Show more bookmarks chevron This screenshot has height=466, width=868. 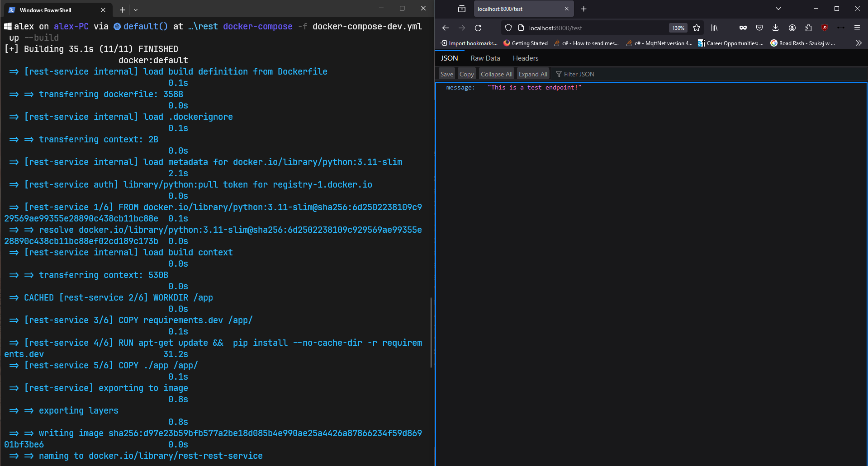pos(859,43)
